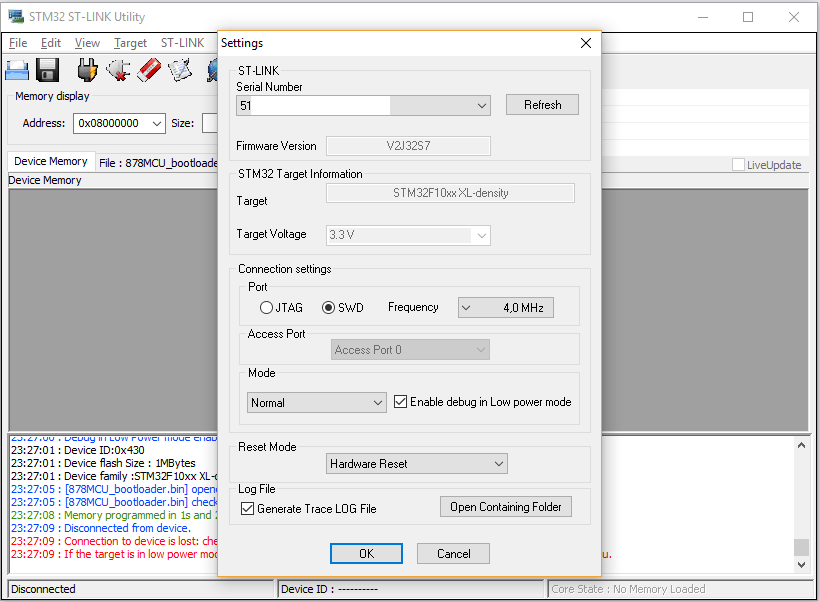Image resolution: width=820 pixels, height=602 pixels.
Task: Close the Settings dialog with X
Action: (586, 43)
